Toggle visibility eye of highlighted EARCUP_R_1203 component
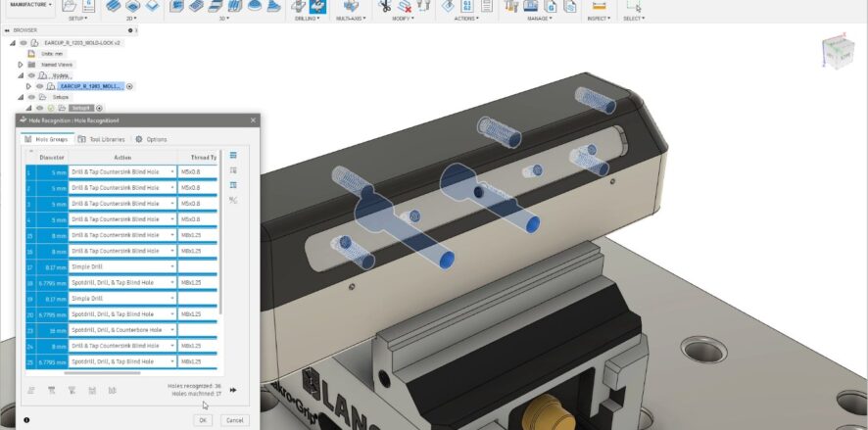The image size is (868, 430). coord(40,86)
